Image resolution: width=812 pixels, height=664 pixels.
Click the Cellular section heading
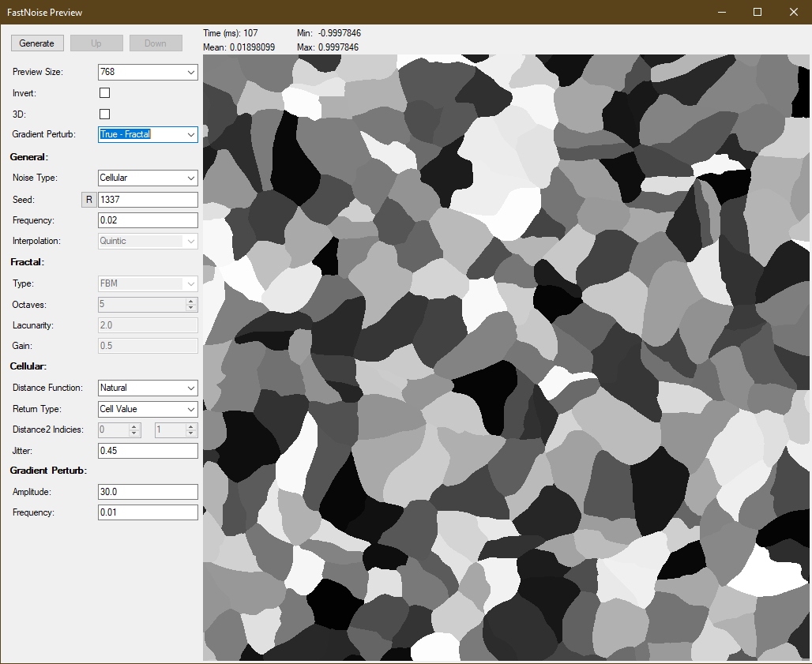tap(28, 366)
